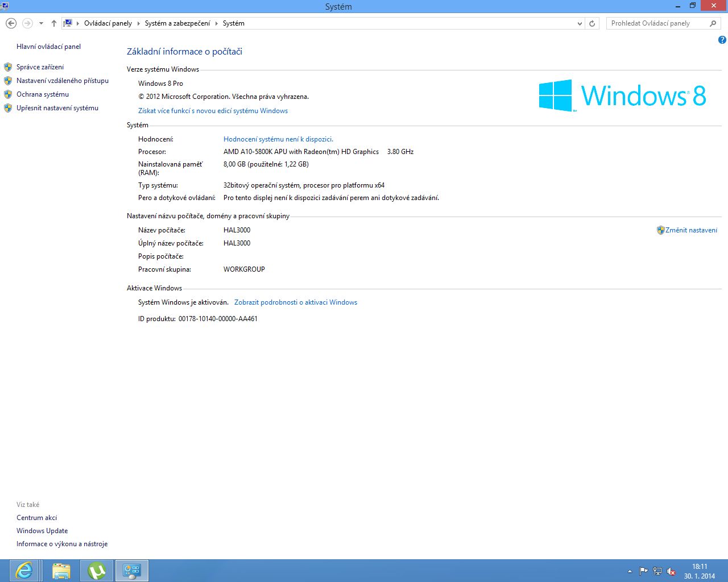
Task: Select the Systém breadcrumb segment
Action: coord(234,23)
